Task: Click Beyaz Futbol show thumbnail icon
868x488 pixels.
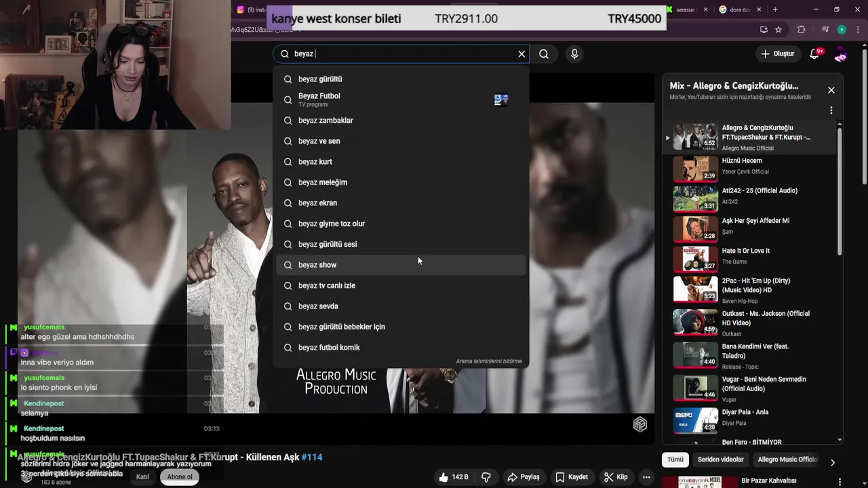Action: click(501, 100)
